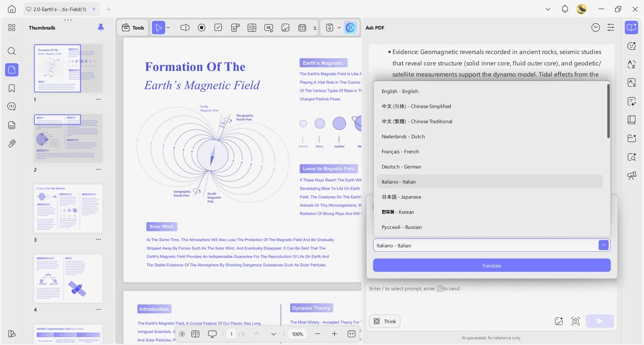This screenshot has width=644, height=345.
Task: Expand the bottom toolbar collapse arrow
Action: (x=182, y=334)
